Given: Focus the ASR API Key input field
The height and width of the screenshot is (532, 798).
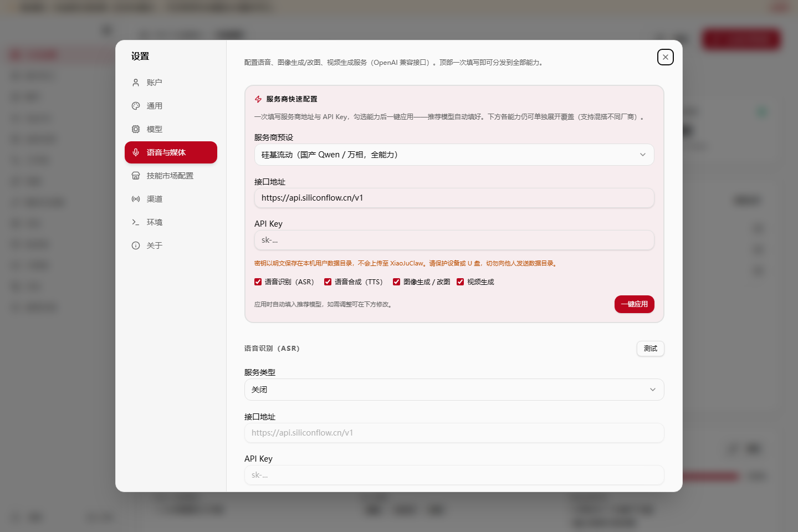Looking at the screenshot, I should (454, 475).
